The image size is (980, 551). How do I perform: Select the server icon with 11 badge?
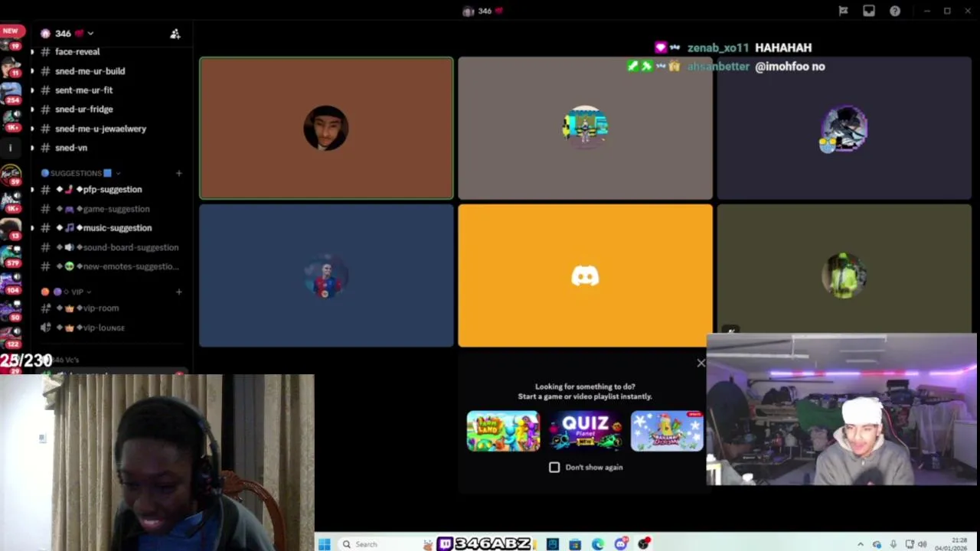click(11, 67)
